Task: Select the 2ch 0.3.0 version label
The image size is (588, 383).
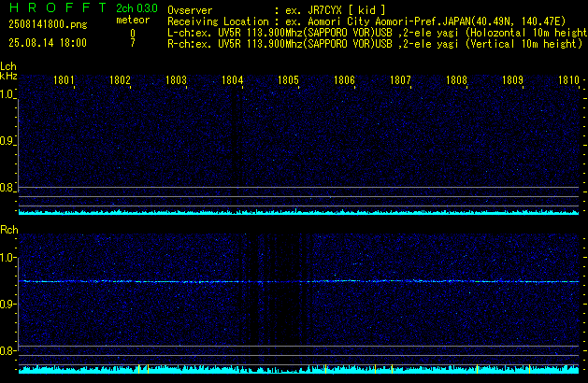Action: pyautogui.click(x=136, y=7)
